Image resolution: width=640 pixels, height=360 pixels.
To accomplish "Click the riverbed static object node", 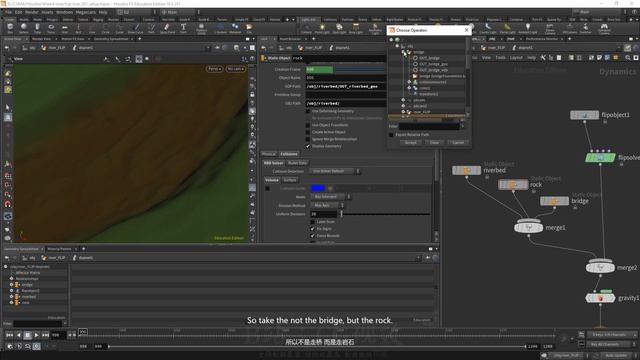I will pyautogui.click(x=467, y=170).
